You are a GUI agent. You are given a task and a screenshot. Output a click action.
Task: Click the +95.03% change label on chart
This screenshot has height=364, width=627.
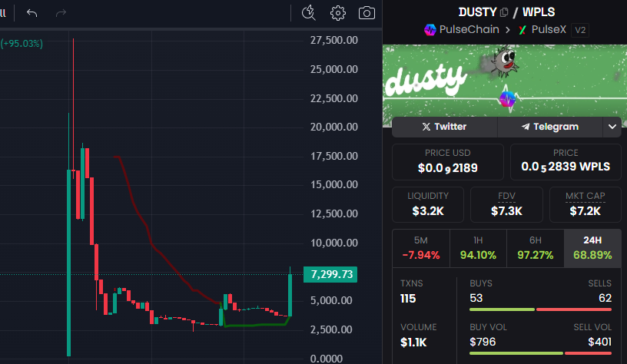click(x=22, y=44)
